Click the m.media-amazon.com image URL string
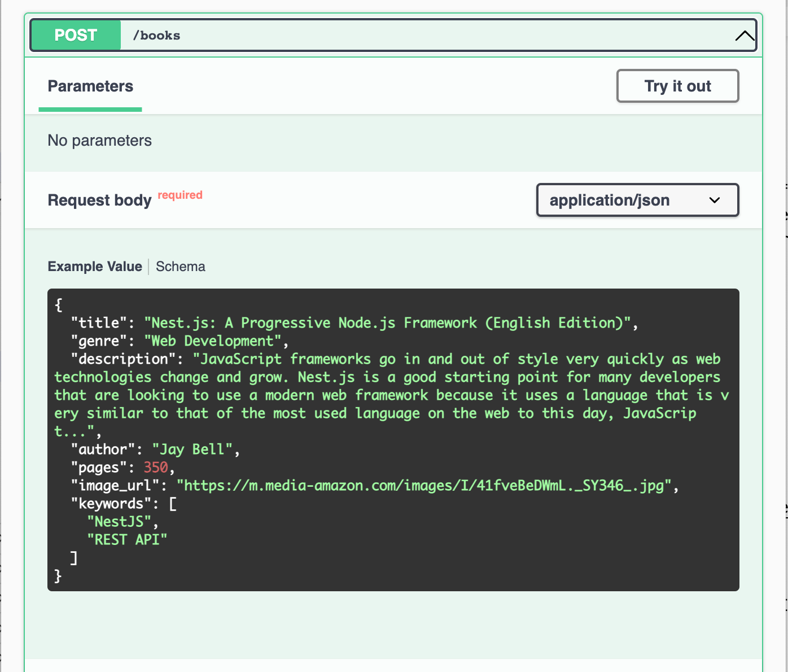Image resolution: width=788 pixels, height=672 pixels. tap(424, 486)
